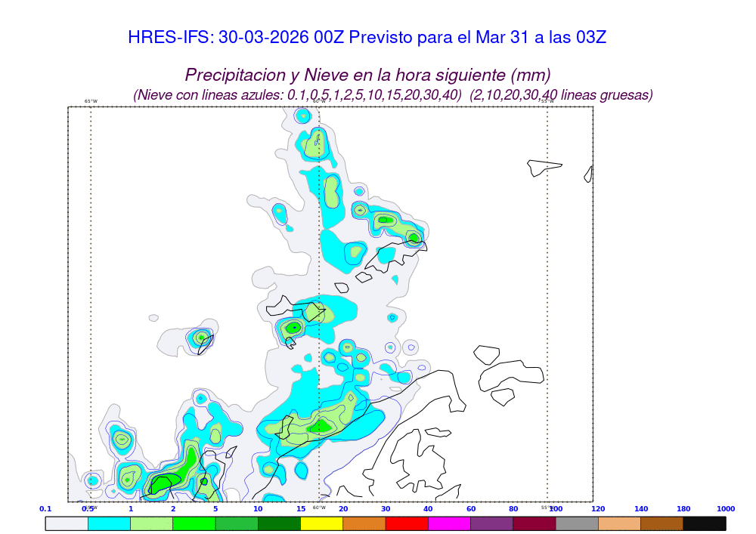Click the 65°W longitude label at map top

point(91,101)
